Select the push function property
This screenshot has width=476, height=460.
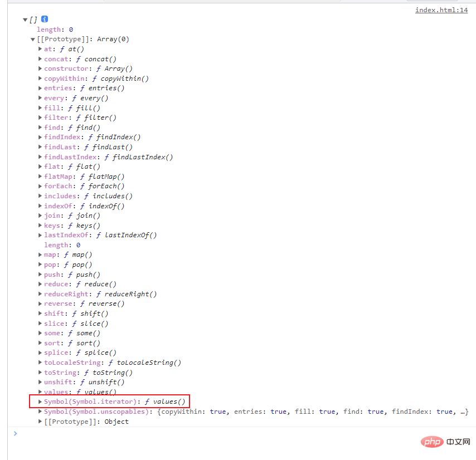[x=72, y=275]
